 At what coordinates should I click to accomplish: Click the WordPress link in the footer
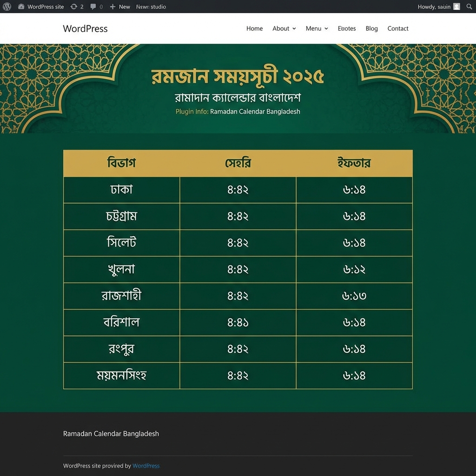coord(145,465)
